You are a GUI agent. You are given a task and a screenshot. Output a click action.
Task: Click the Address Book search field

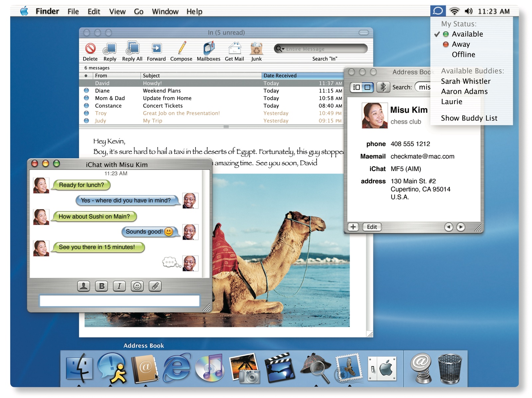(423, 87)
